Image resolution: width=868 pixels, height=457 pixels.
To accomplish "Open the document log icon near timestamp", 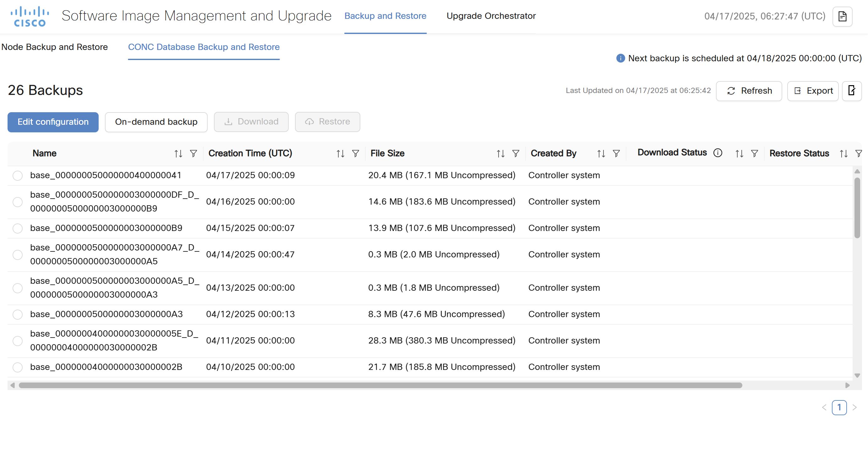I will click(x=842, y=16).
